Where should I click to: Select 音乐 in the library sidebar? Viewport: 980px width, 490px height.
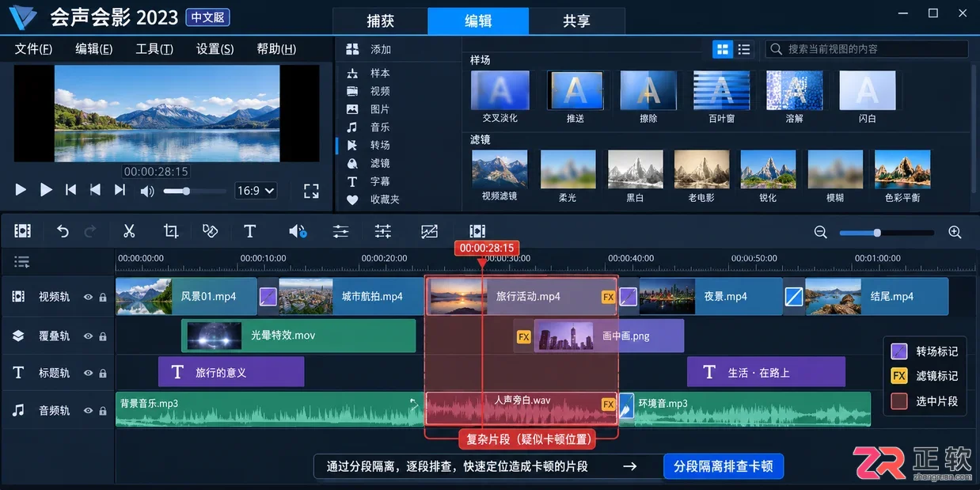coord(380,127)
